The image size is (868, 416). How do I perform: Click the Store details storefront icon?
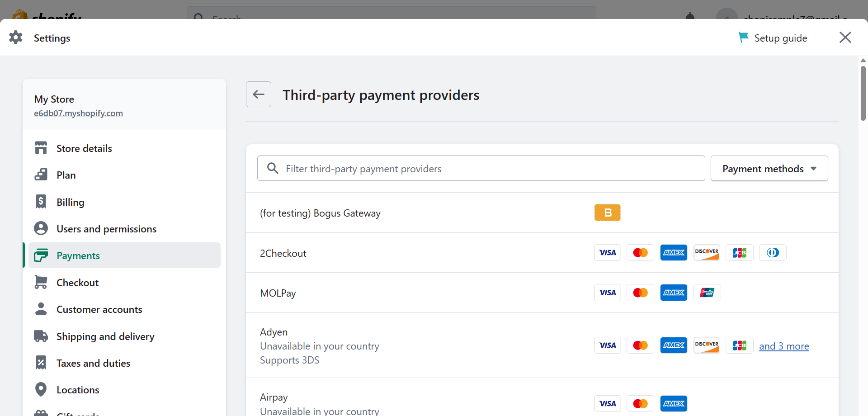41,148
